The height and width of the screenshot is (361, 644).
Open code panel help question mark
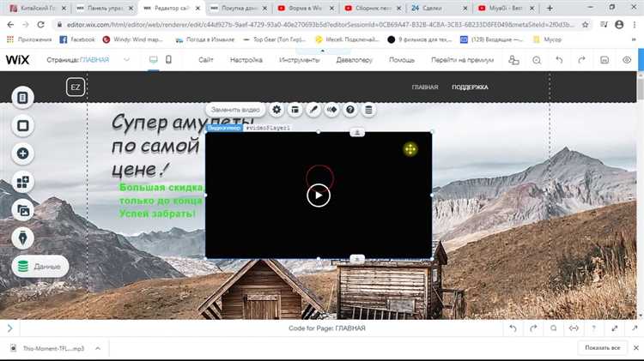[x=593, y=328]
